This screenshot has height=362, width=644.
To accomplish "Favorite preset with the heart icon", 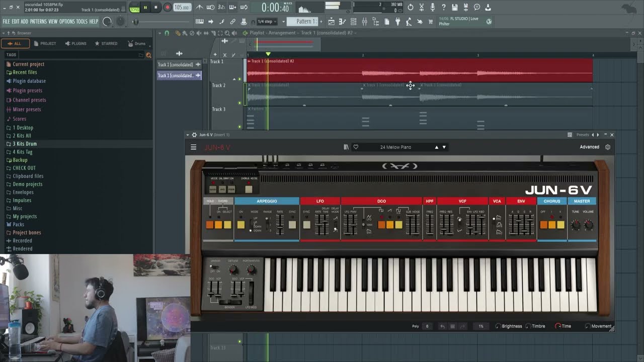I will [356, 147].
